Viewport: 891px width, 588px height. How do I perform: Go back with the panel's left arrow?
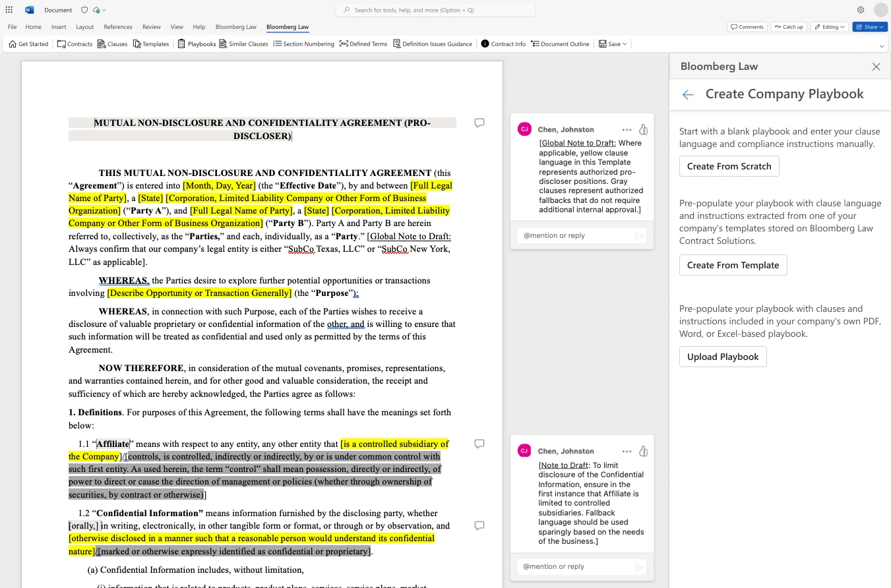pyautogui.click(x=688, y=95)
